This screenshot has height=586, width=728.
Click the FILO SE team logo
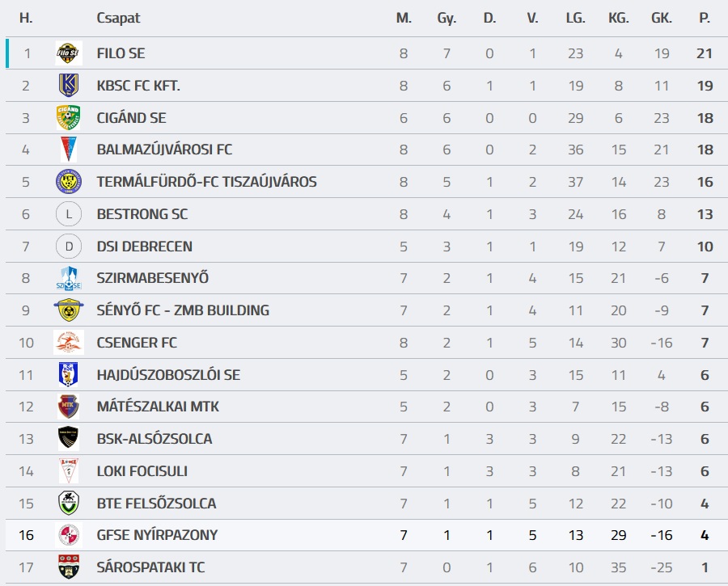pyautogui.click(x=68, y=53)
